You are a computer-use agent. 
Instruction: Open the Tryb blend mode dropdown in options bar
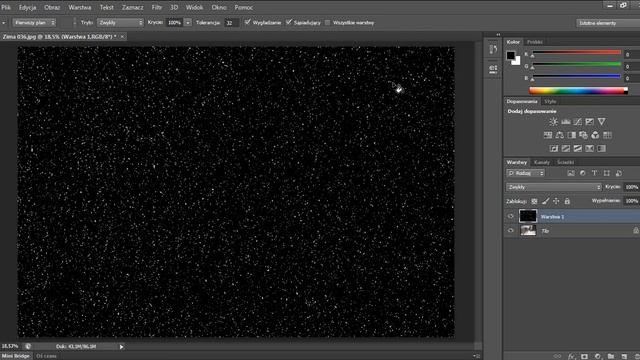pos(120,22)
